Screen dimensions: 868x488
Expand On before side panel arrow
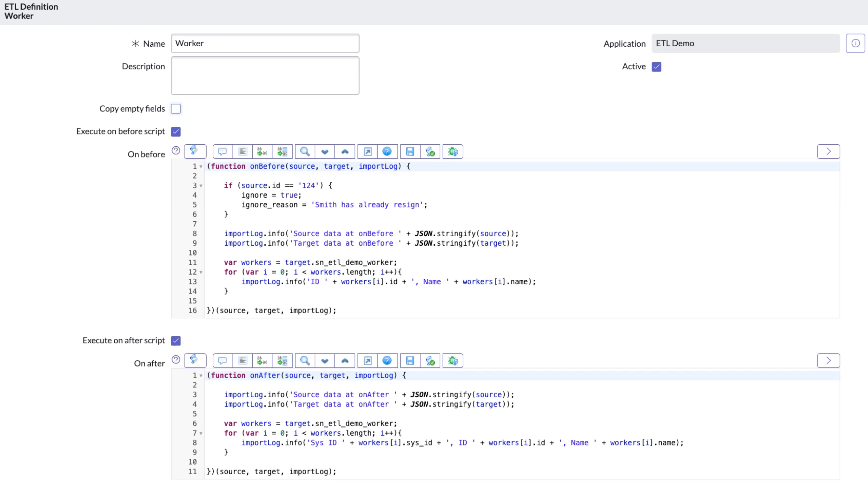[x=828, y=151]
